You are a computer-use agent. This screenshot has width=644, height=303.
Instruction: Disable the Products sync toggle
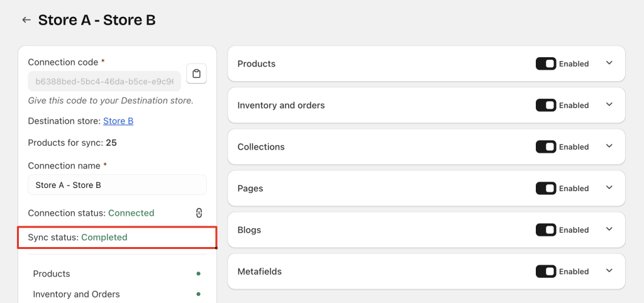[x=545, y=63]
